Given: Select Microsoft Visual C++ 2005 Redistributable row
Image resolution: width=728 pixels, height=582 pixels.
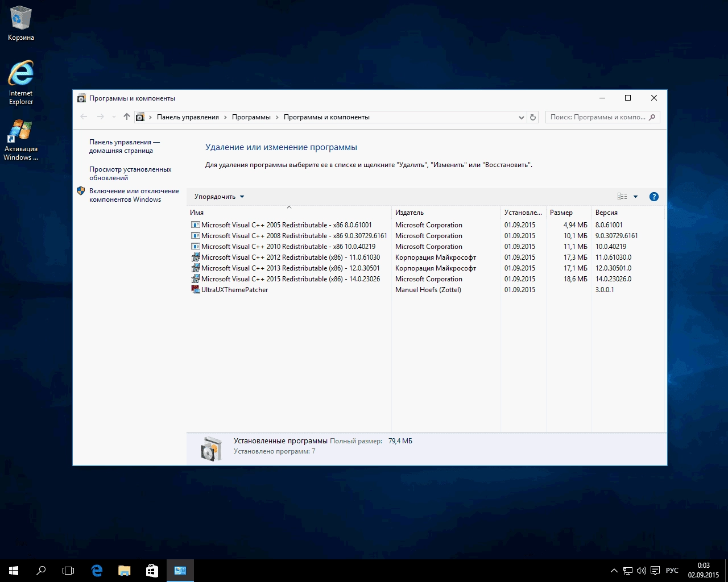Looking at the screenshot, I should [425, 225].
